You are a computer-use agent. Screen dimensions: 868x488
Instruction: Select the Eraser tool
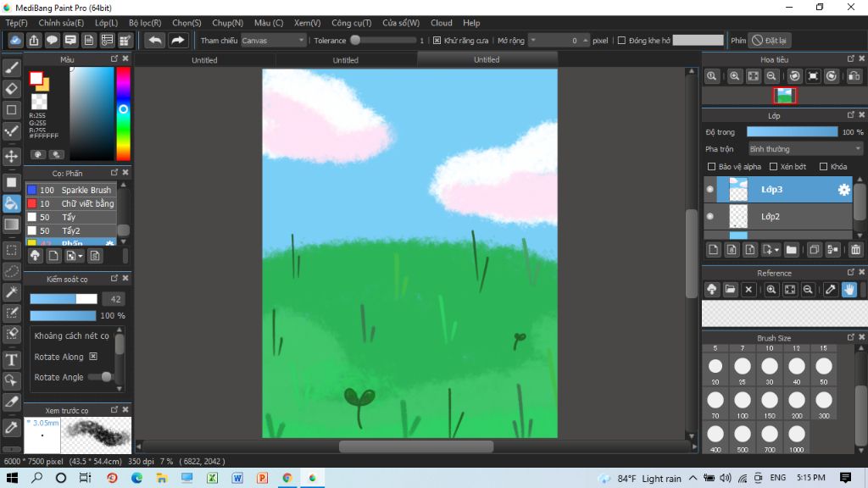click(x=12, y=88)
